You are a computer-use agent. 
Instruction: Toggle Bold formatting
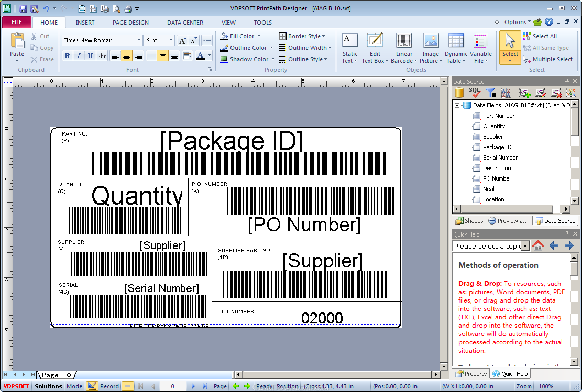click(x=67, y=56)
